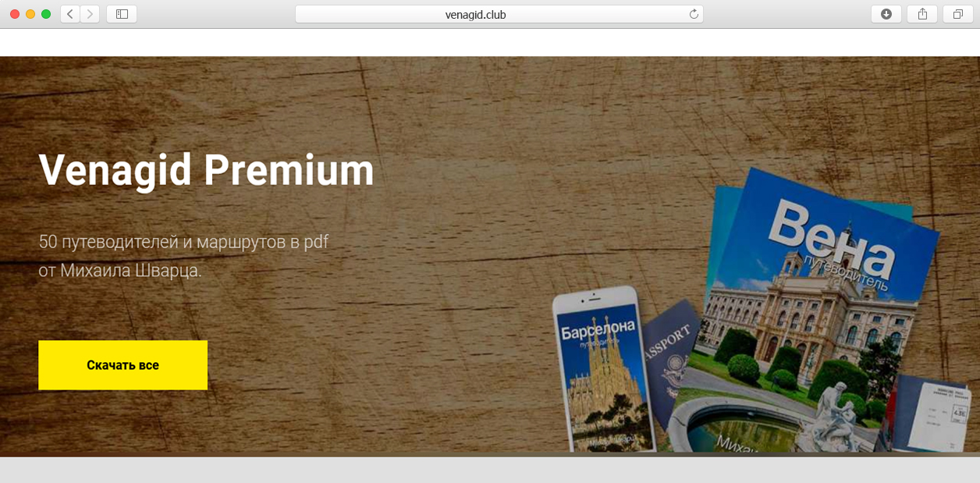Open the Safari downloads list
This screenshot has width=980, height=483.
(886, 14)
